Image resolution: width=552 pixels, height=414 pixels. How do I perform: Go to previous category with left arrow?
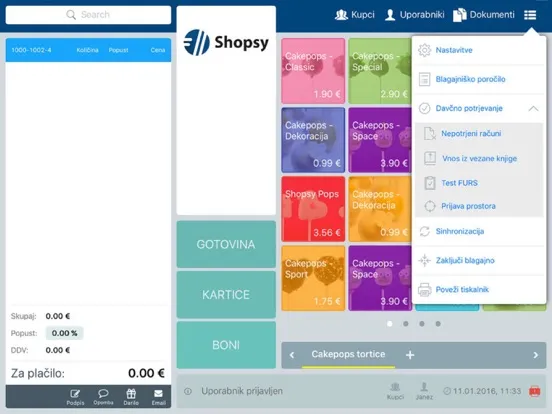point(292,355)
